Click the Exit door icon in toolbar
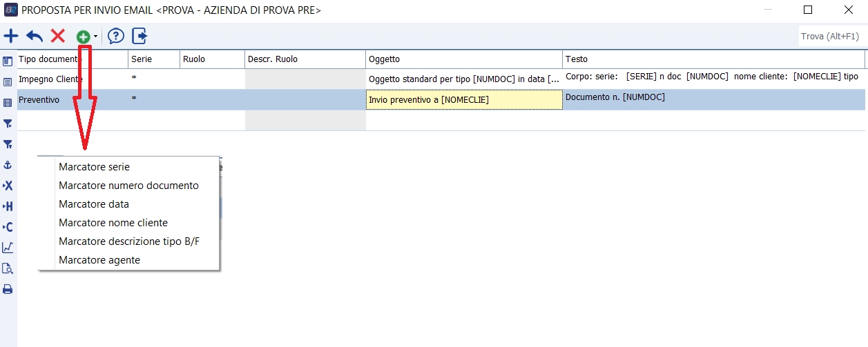 [139, 36]
